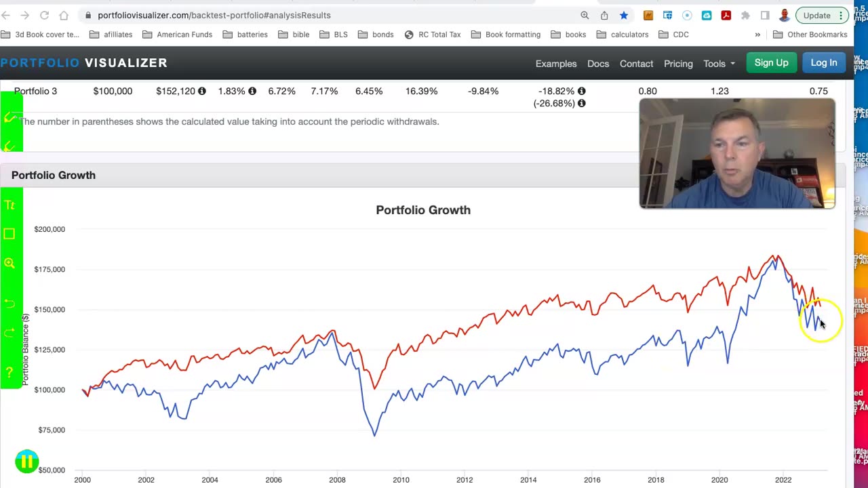Go to the Pricing page
Image resolution: width=868 pixels, height=488 pixels.
coord(678,64)
